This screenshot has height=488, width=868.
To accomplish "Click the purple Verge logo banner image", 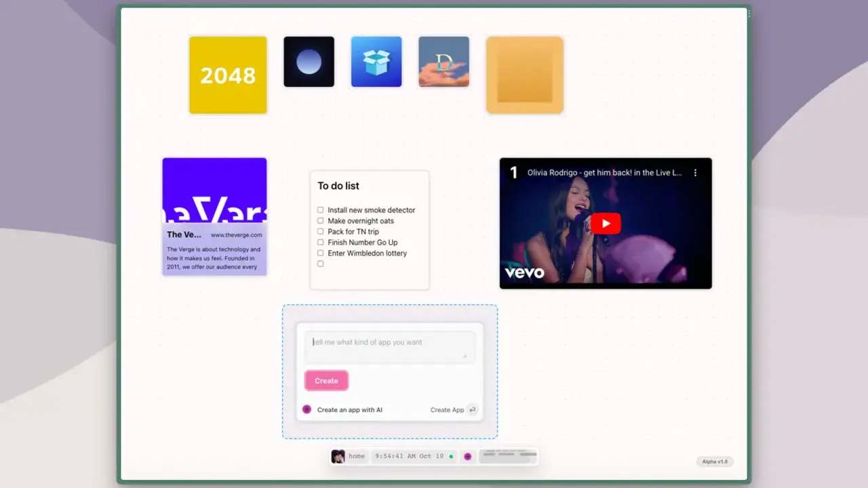I will 214,190.
